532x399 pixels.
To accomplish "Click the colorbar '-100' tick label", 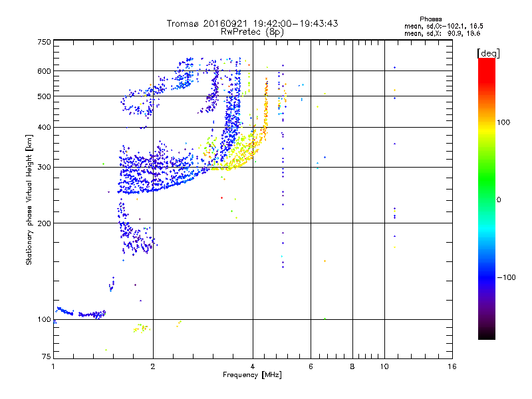I will click(506, 277).
